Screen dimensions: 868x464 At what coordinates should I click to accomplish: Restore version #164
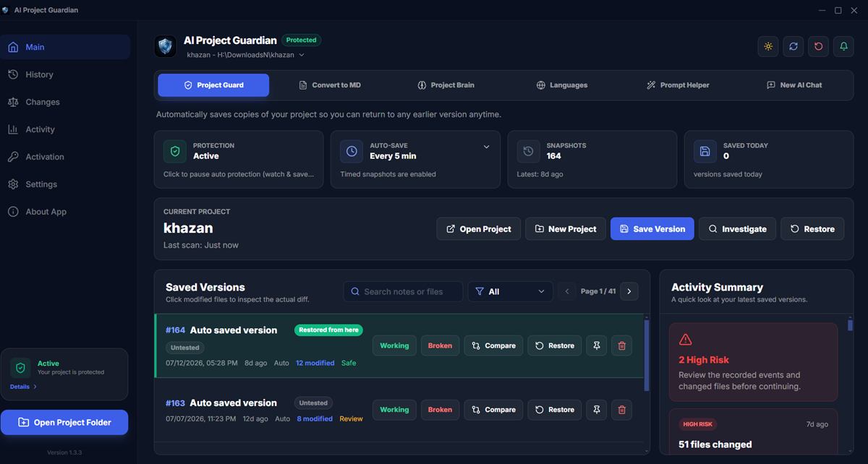tap(555, 345)
